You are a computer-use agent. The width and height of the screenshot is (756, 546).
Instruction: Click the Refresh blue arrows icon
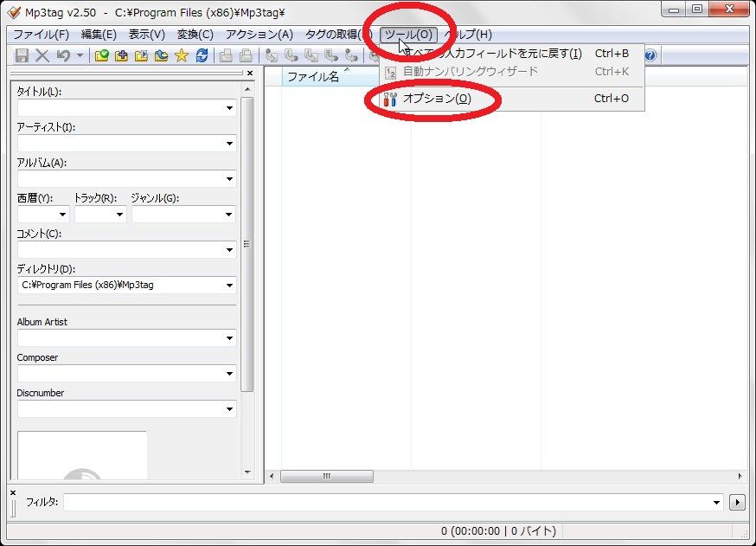point(202,55)
